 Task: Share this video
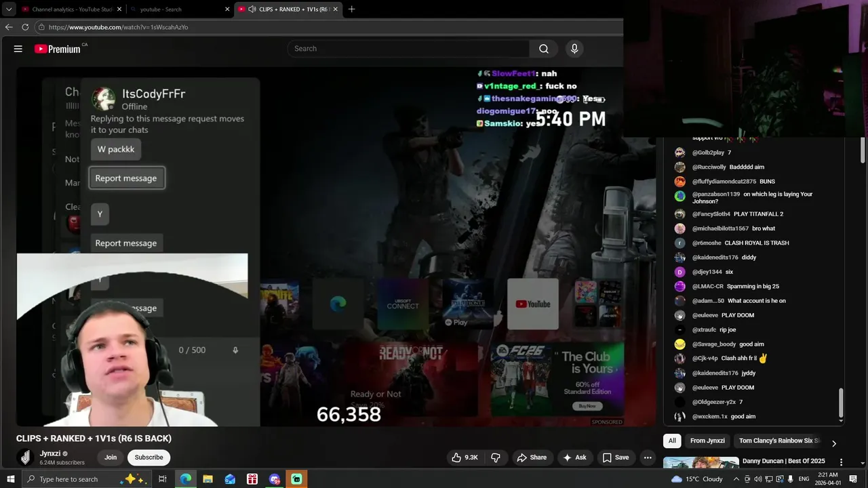tap(532, 457)
